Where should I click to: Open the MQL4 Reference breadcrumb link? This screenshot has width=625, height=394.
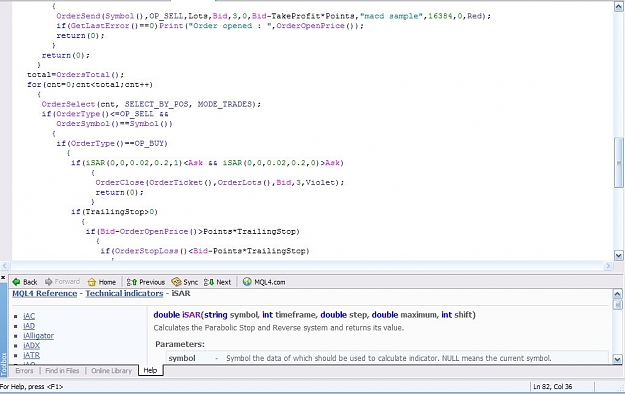coord(45,294)
